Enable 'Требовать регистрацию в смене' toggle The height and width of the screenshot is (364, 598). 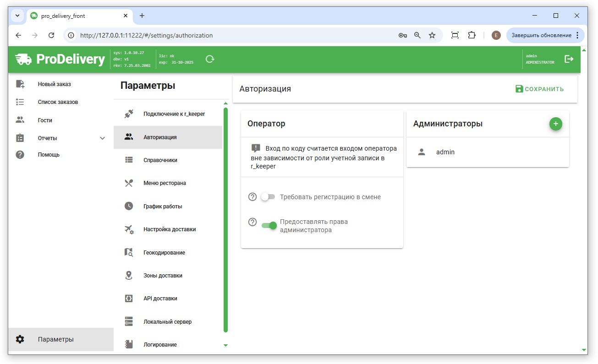[268, 197]
